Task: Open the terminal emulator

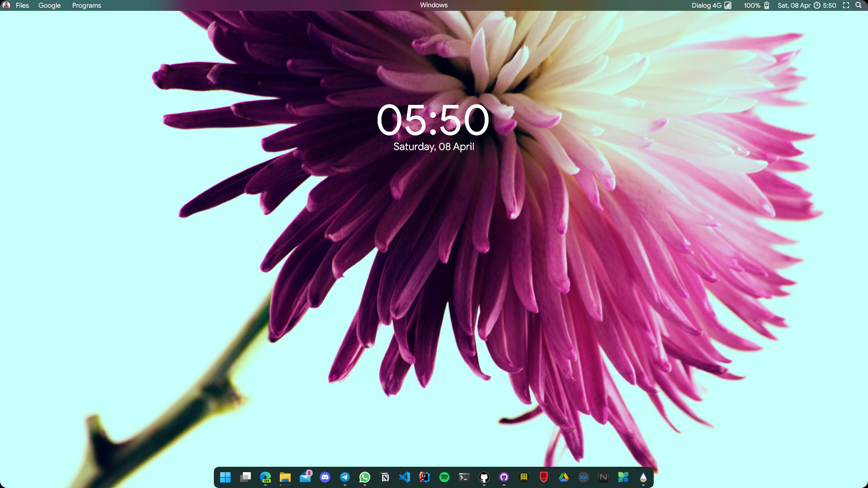Action: [x=463, y=477]
